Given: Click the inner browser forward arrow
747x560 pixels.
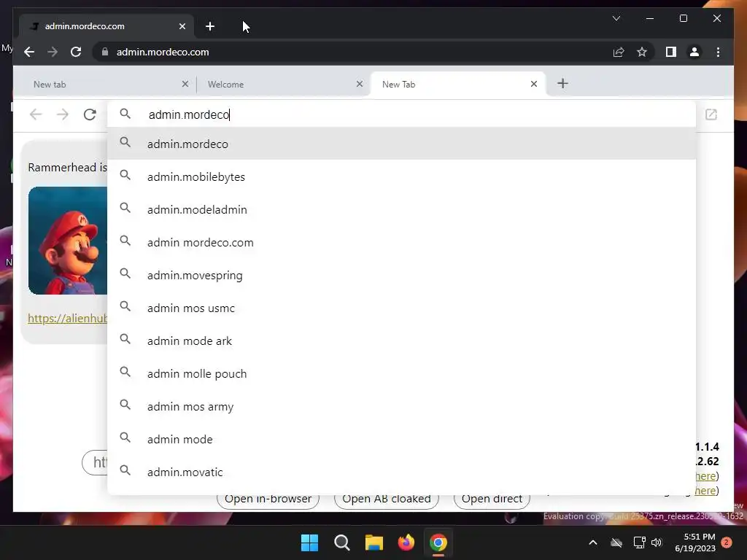Looking at the screenshot, I should pos(63,114).
